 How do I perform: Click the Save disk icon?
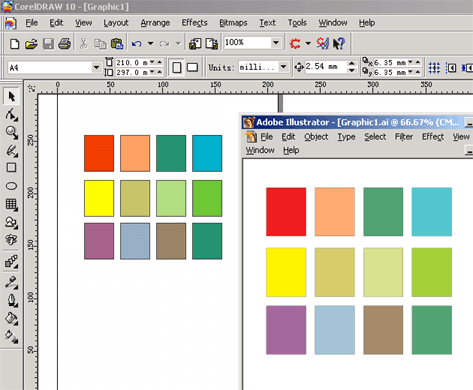(x=48, y=44)
